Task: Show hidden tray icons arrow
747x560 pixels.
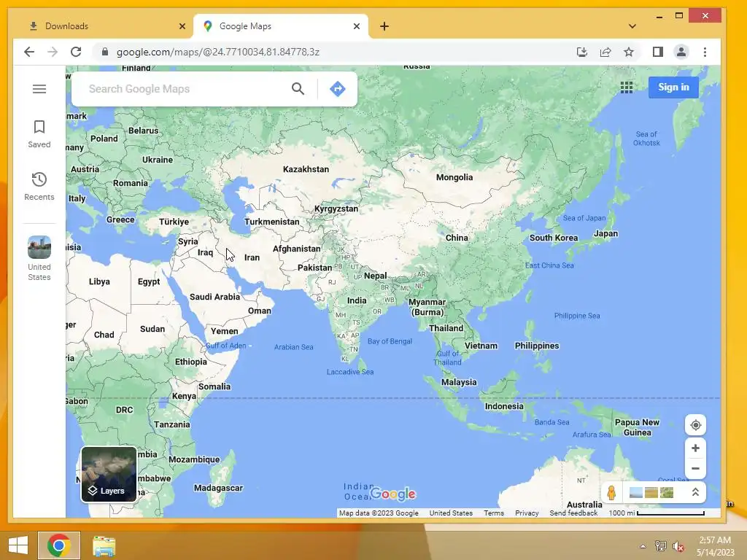Action: pos(643,546)
